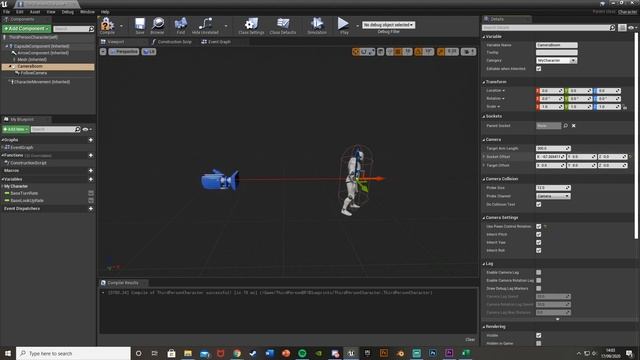Click the Add New button in My Blueprint
Viewport: 640px width, 360px height.
click(16, 129)
